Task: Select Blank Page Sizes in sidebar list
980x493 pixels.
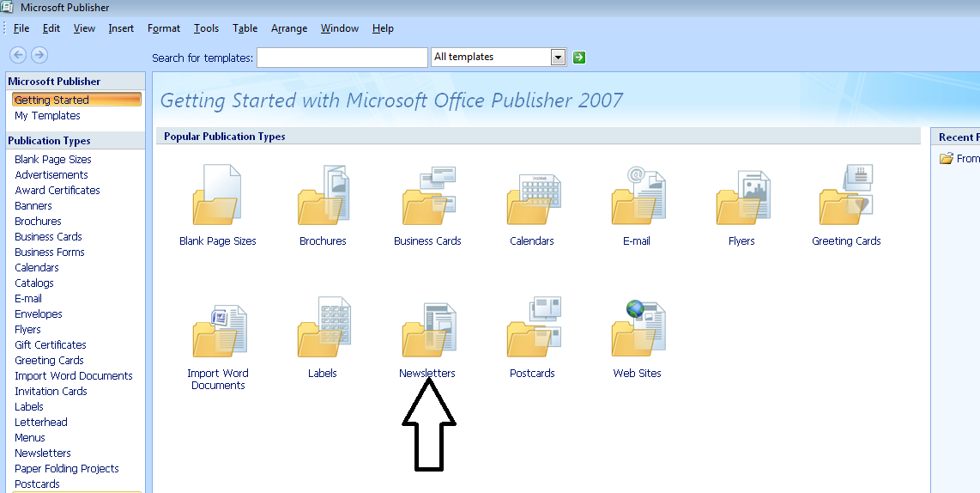Action: point(53,160)
